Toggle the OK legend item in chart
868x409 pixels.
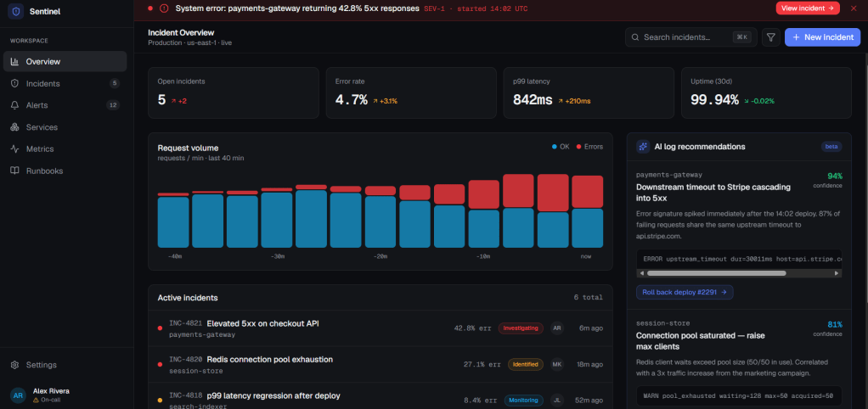click(x=561, y=147)
